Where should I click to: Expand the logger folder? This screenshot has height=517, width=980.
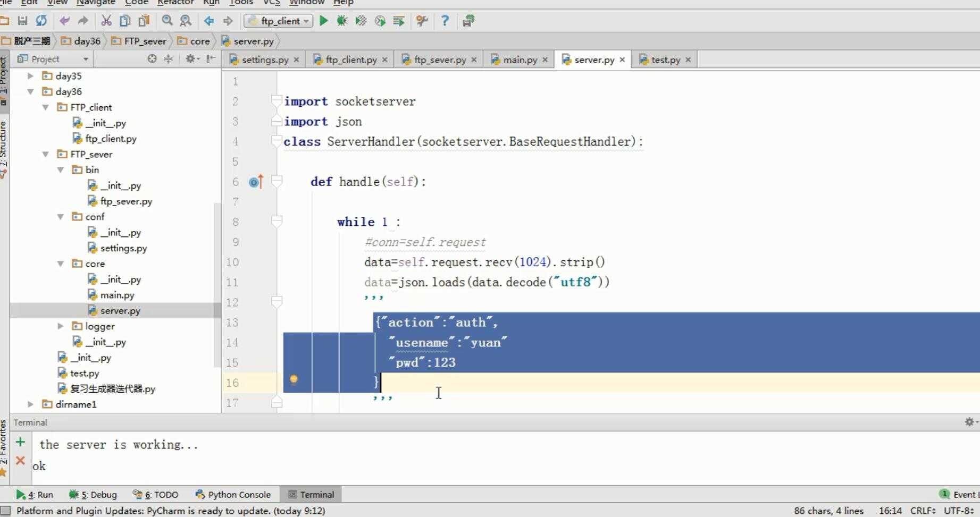60,326
